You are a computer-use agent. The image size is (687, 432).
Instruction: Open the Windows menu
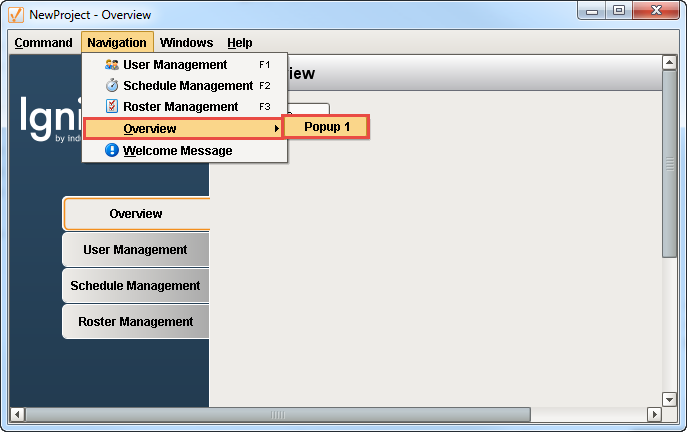186,43
